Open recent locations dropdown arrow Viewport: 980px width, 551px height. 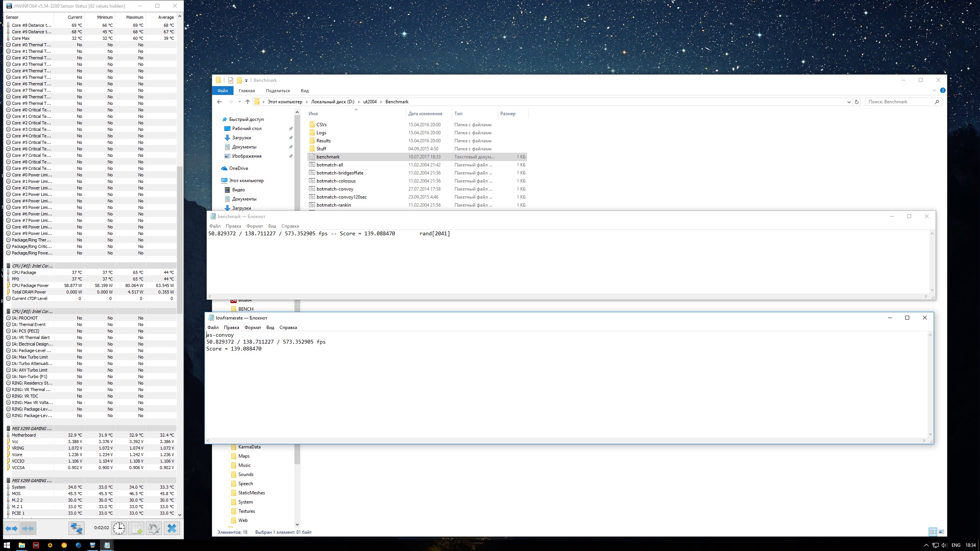(240, 102)
